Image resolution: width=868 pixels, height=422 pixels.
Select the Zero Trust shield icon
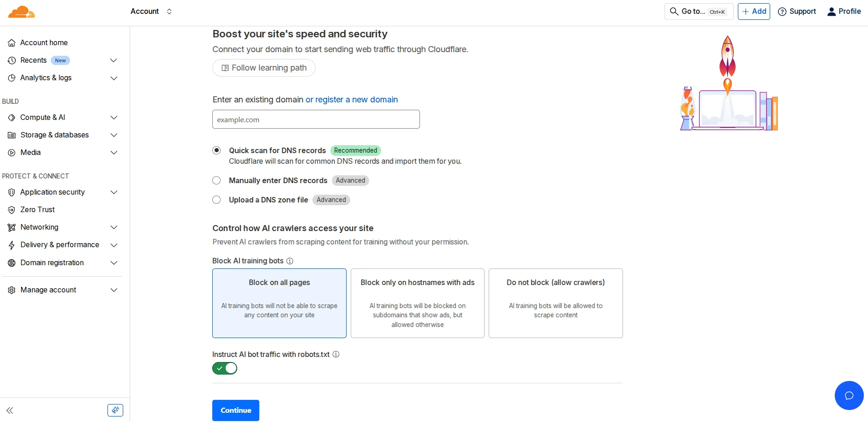12,210
